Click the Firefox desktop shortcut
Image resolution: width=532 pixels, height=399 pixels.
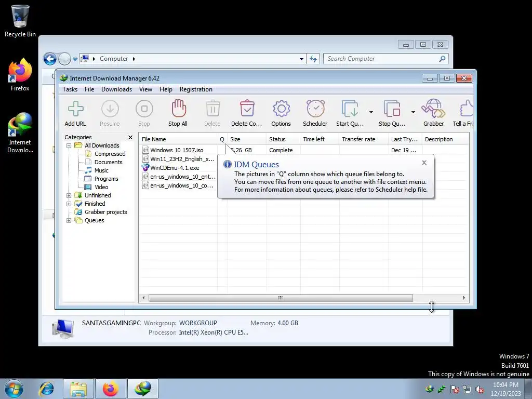click(20, 74)
